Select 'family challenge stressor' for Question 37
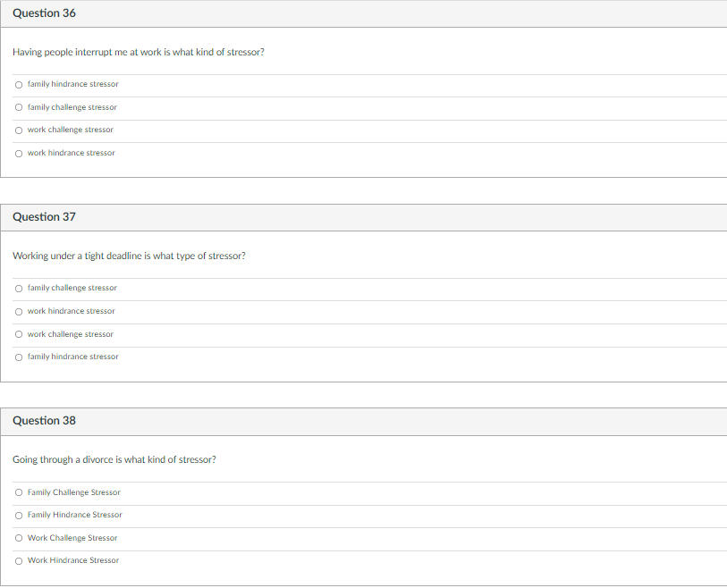The image size is (727, 588). [x=19, y=289]
